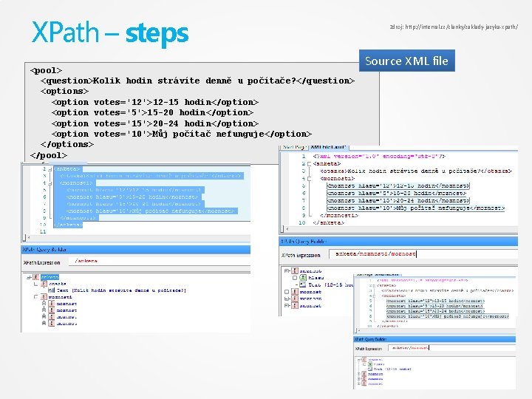Screen dimensions: 532x399
Task: Click bottom moznost element icon in anketa/moznosti/moznost results
Action: pyautogui.click(x=295, y=306)
